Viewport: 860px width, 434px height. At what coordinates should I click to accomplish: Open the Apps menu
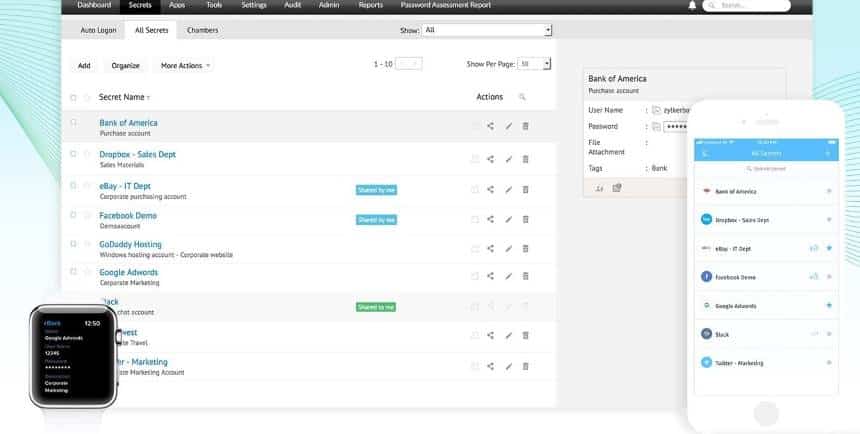pyautogui.click(x=177, y=5)
